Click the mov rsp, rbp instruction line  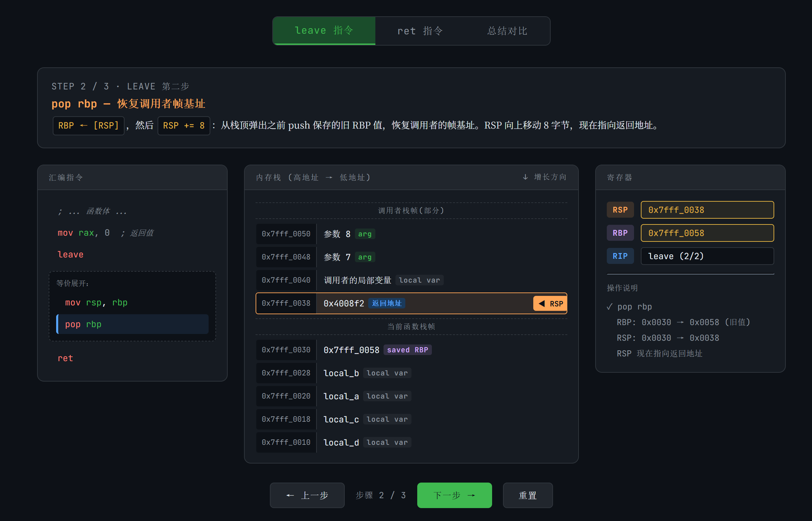pos(96,302)
